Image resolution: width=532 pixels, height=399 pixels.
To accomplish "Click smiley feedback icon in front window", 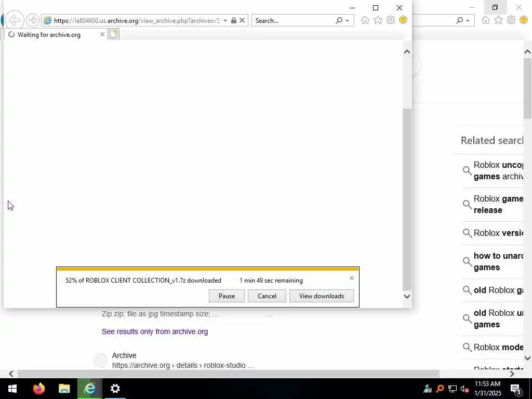I will 403,20.
